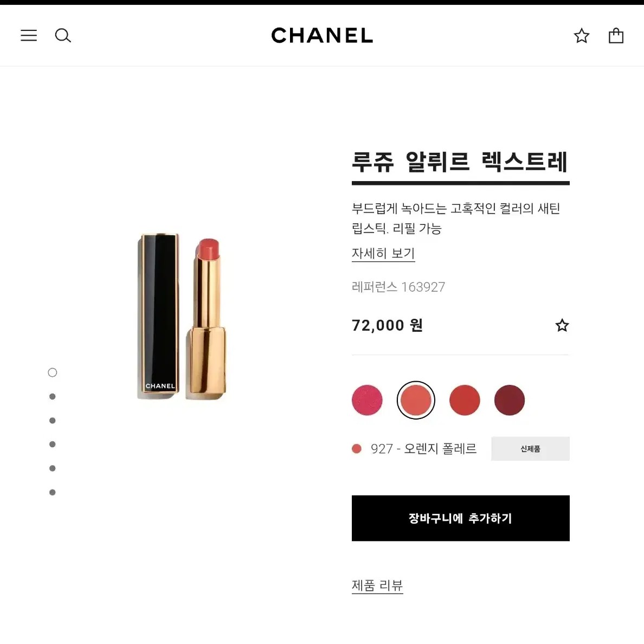Choose the red lipstick shade swatch
The height and width of the screenshot is (644, 644).
click(x=465, y=400)
